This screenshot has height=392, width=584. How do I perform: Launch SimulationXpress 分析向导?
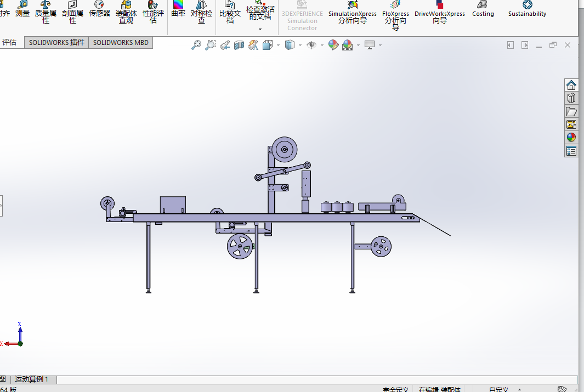[353, 13]
